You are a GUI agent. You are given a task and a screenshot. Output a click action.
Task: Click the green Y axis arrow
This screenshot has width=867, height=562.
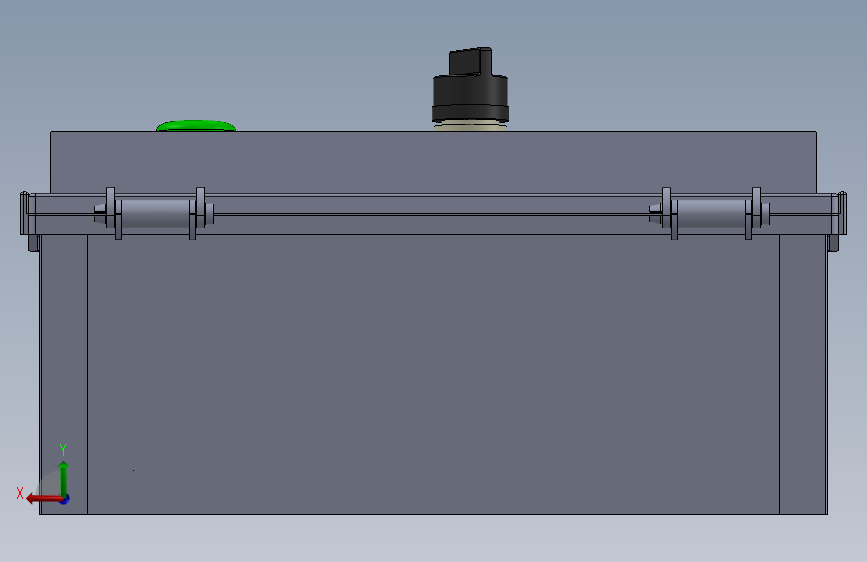(64, 478)
